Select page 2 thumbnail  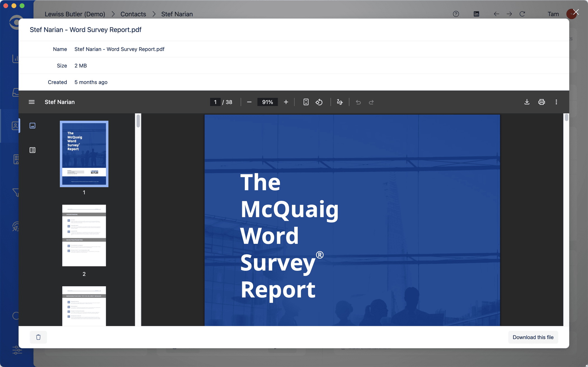coord(84,235)
